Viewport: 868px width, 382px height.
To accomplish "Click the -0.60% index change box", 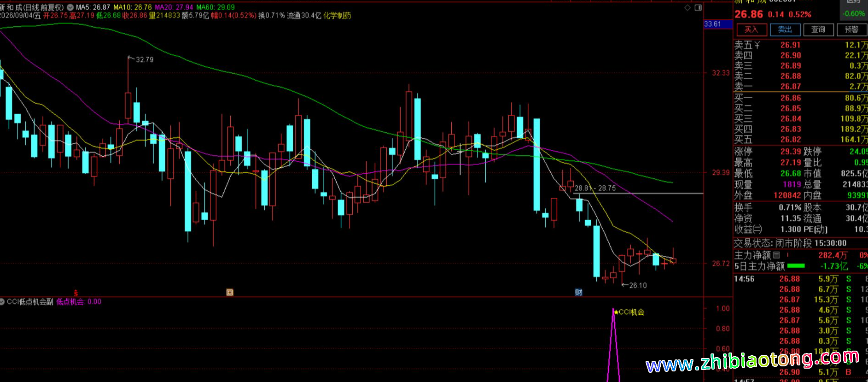I will tap(853, 14).
